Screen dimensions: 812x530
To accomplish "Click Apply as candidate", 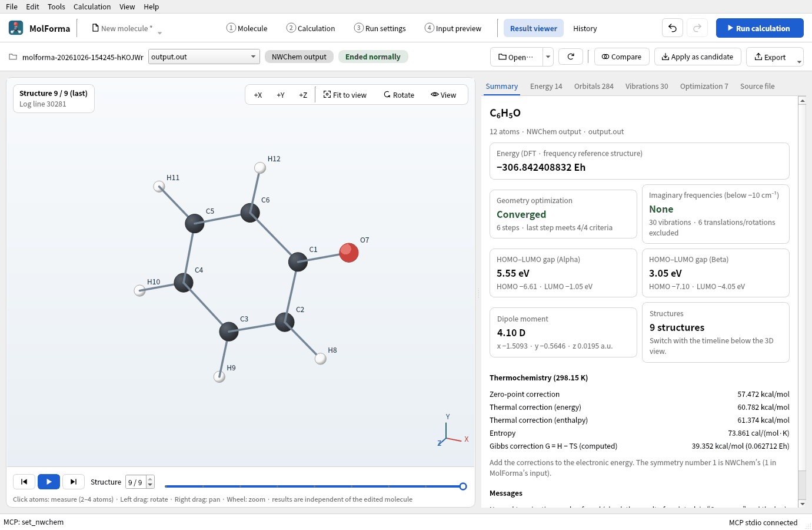I will pos(697,57).
